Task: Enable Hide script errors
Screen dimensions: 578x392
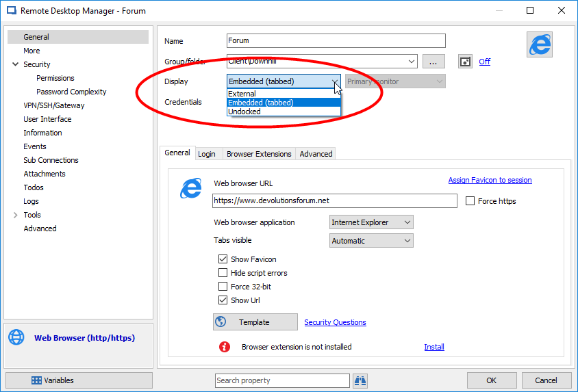Action: 223,273
